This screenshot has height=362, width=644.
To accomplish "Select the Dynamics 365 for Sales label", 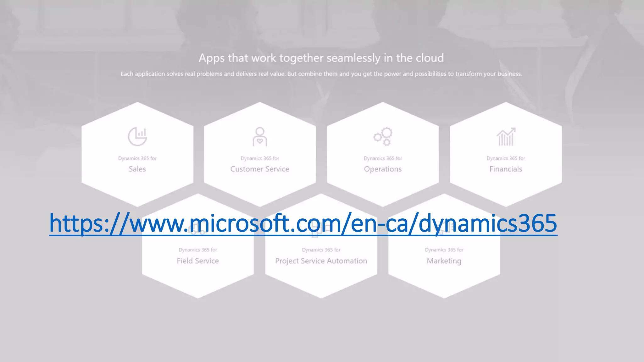I will pyautogui.click(x=137, y=164).
